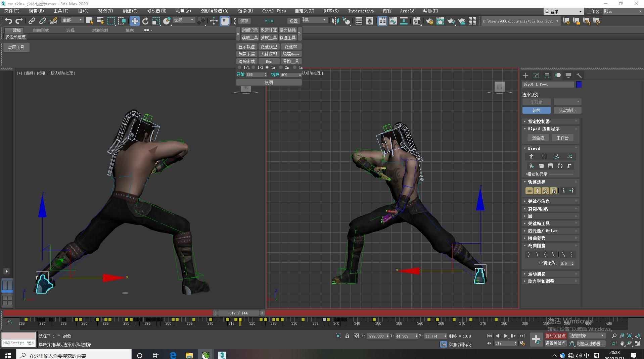Open Render Setup teapot gear icon
The image size is (644, 359).
coord(429,21)
